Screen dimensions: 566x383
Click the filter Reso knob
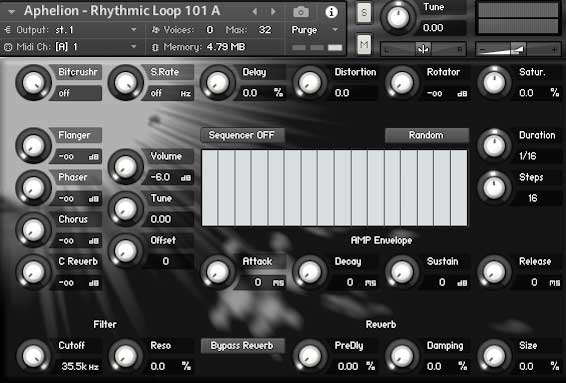click(126, 356)
